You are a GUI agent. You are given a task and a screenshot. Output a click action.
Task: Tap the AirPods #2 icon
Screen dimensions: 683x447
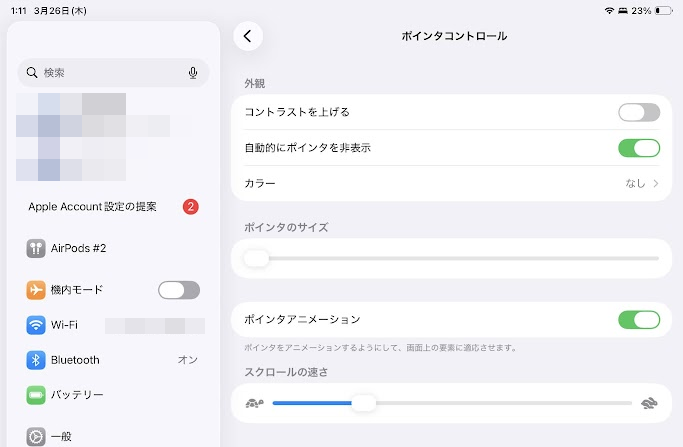(x=36, y=248)
